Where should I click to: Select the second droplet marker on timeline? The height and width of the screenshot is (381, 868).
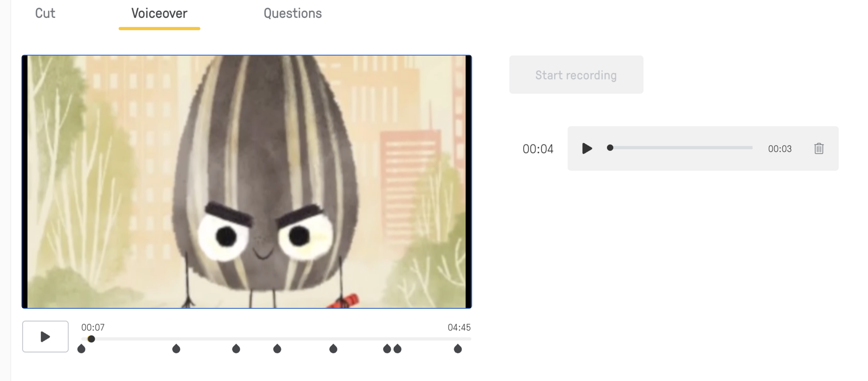176,349
